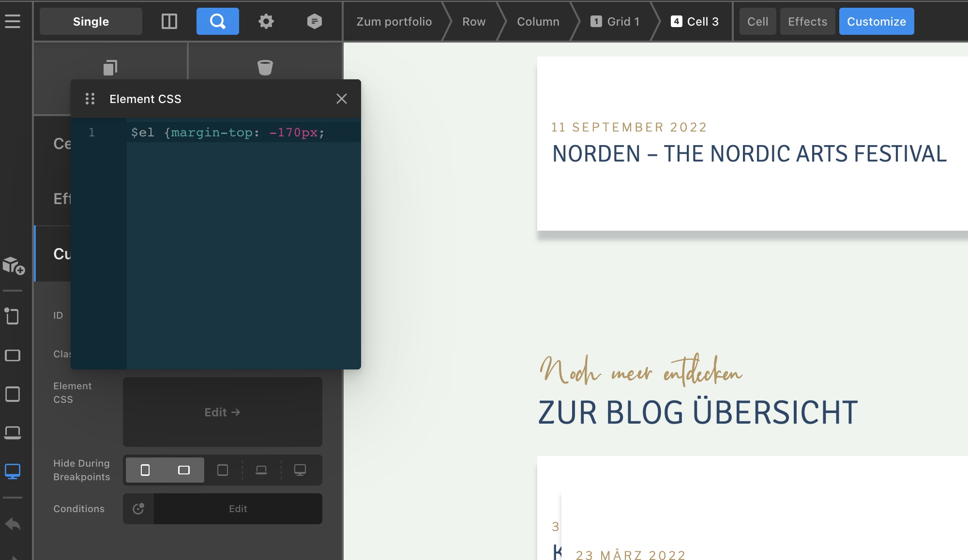Toggle hide on mobile portrait breakpoint

[145, 470]
